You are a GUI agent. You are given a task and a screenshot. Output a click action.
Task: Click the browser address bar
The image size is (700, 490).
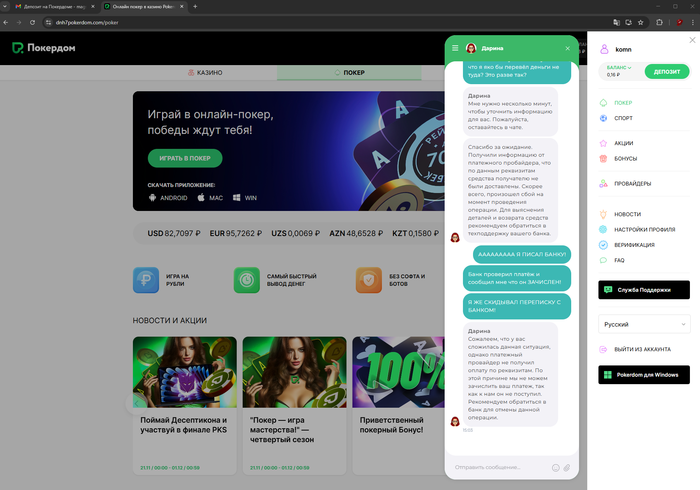coord(330,22)
